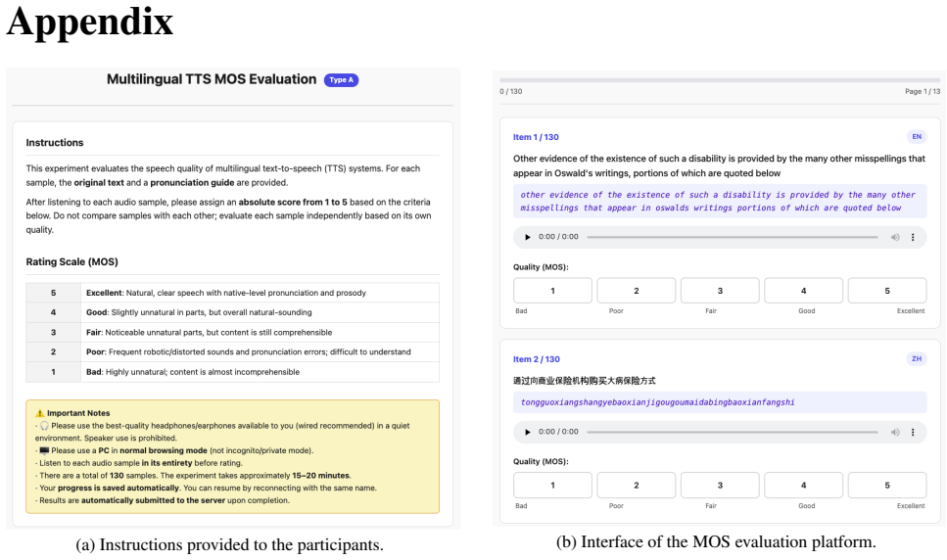Mute the Item 1 audio player volume
The width and height of the screenshot is (947, 560).
pos(895,237)
